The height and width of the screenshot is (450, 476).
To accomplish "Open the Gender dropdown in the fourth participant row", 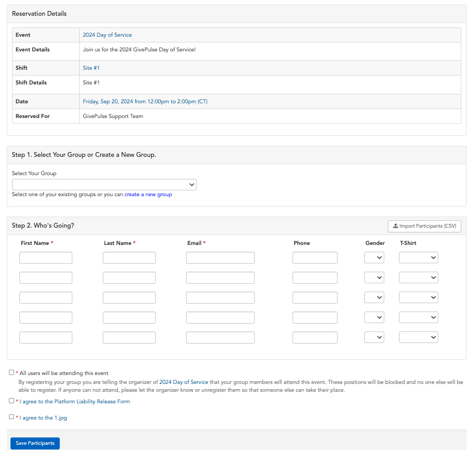I will [374, 317].
